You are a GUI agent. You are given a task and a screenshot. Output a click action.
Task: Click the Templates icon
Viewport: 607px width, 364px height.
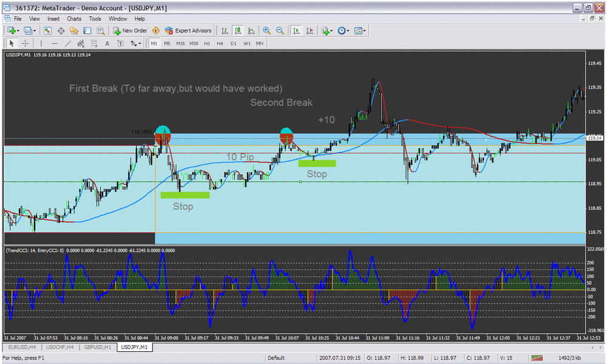pyautogui.click(x=358, y=30)
